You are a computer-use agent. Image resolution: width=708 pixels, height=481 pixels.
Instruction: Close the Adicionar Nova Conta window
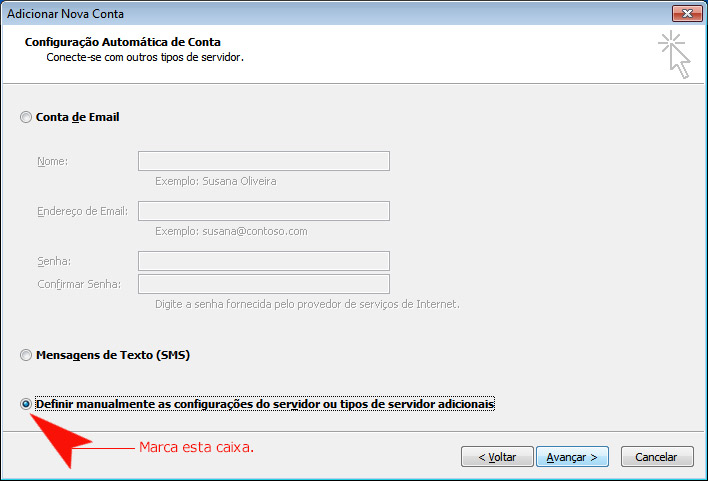tap(687, 14)
